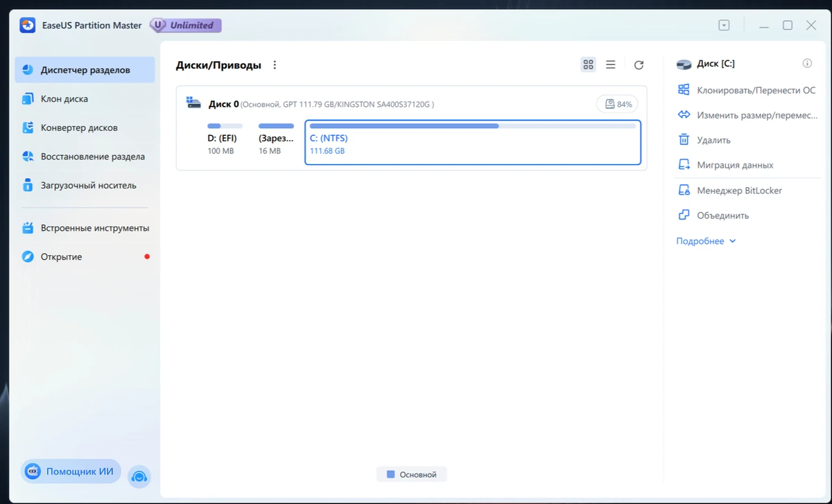Image resolution: width=832 pixels, height=504 pixels.
Task: Choose Клонировать/Перенести ОС
Action: (747, 90)
